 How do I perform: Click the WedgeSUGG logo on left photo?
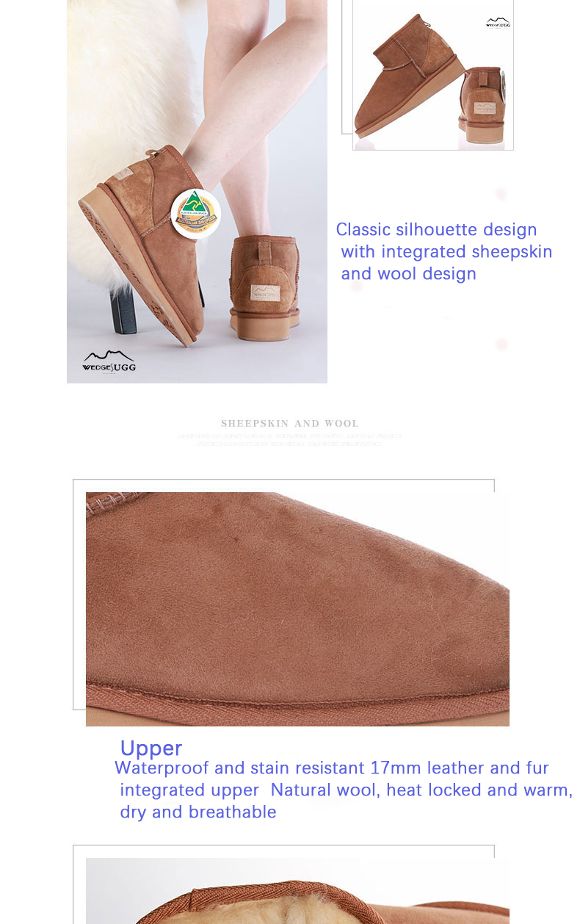(x=109, y=362)
